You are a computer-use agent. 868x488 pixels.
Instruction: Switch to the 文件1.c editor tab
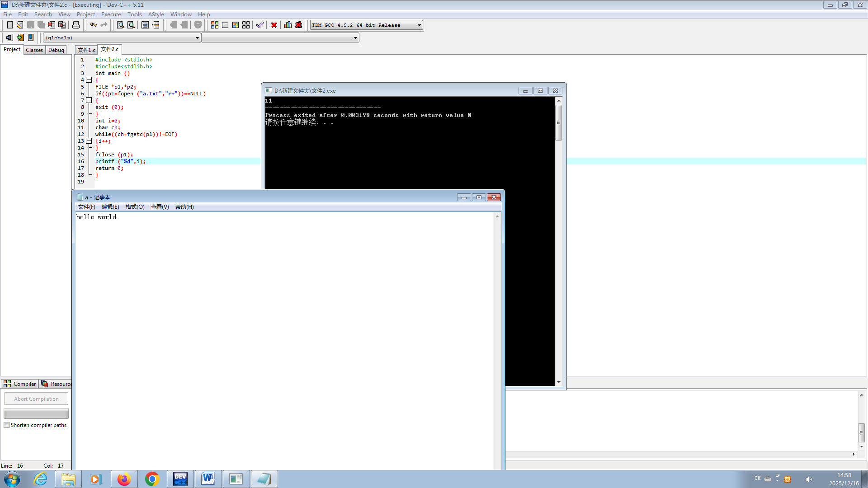86,50
